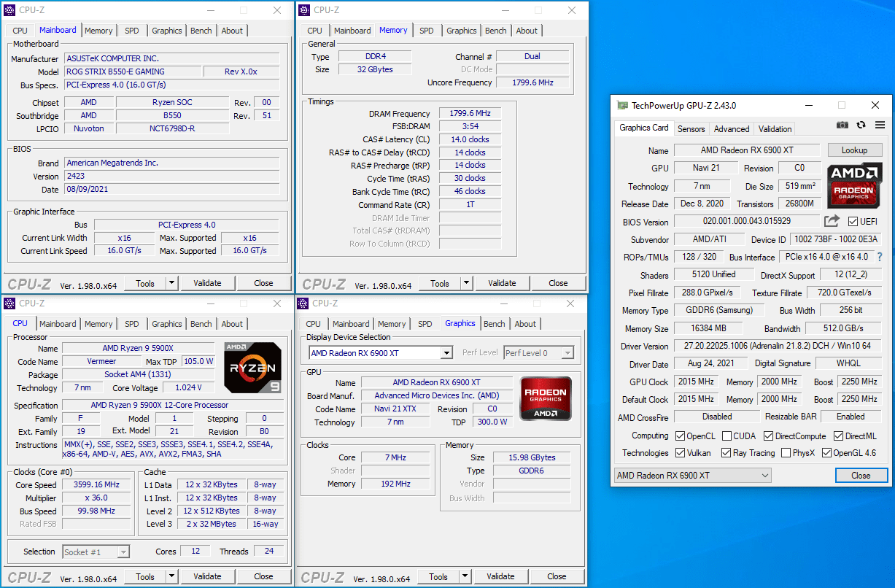Click Validate button in Memory window
The width and height of the screenshot is (895, 588).
coord(502,284)
